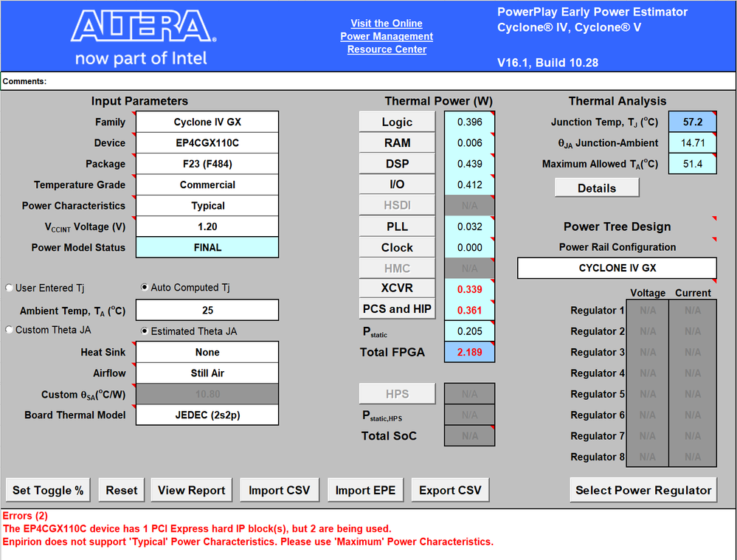737x560 pixels.
Task: Select the Regulator 1 Current N/A cell
Action: point(693,311)
